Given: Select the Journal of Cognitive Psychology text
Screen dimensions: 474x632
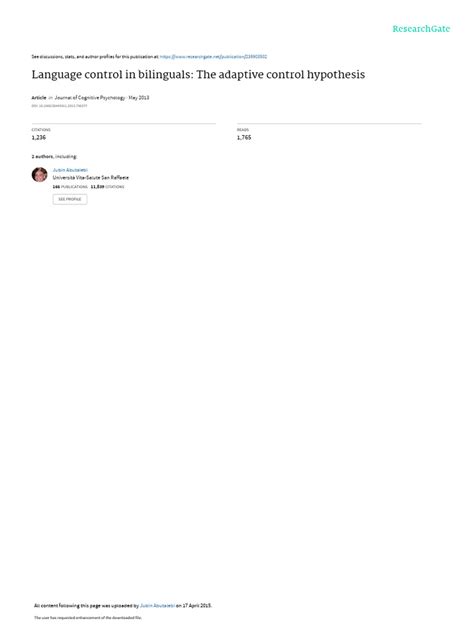Looking at the screenshot, I should pos(90,98).
